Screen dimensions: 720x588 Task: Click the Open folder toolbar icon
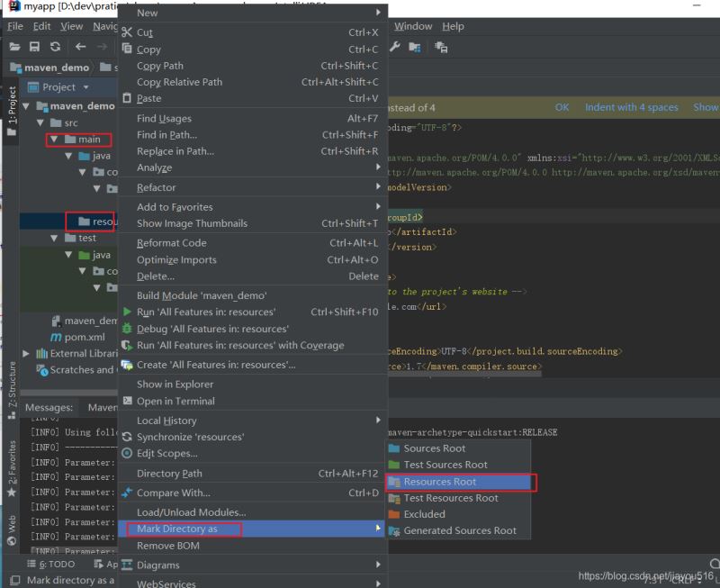point(15,47)
